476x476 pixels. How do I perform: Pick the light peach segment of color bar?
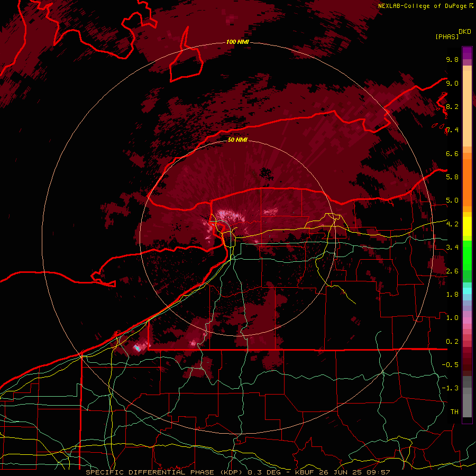coord(467,109)
